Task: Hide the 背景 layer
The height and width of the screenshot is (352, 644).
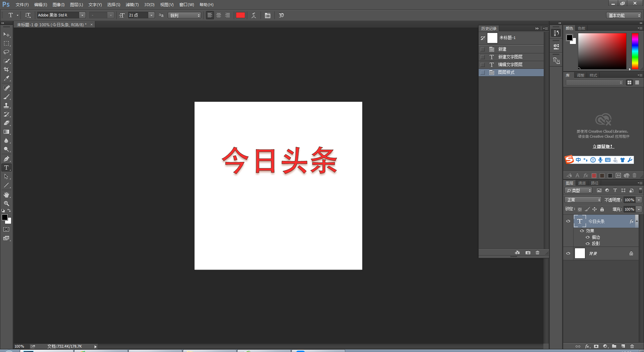Action: (568, 253)
